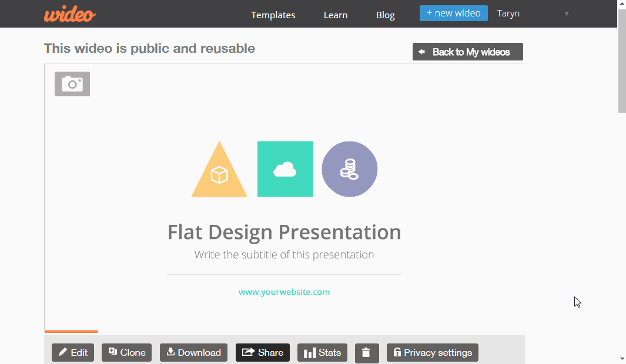This screenshot has width=626, height=364.
Task: Open the Learn menu item
Action: pos(336,15)
